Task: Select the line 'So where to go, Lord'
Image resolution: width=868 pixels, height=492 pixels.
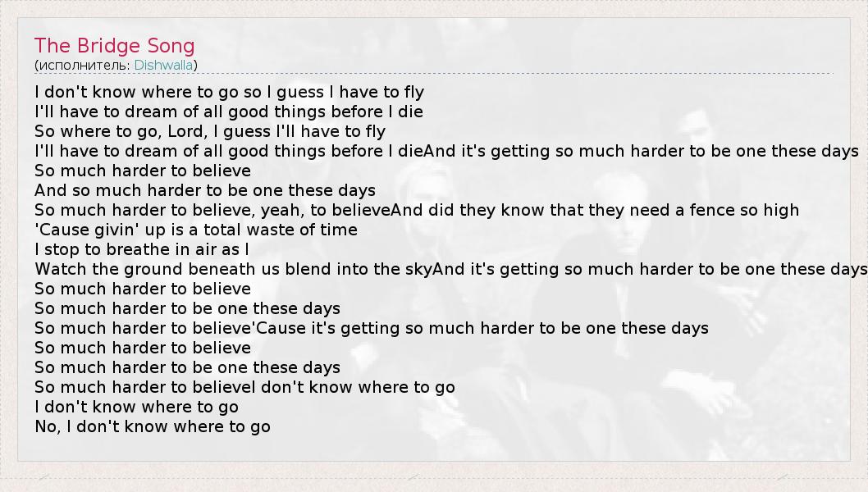Action: click(210, 131)
